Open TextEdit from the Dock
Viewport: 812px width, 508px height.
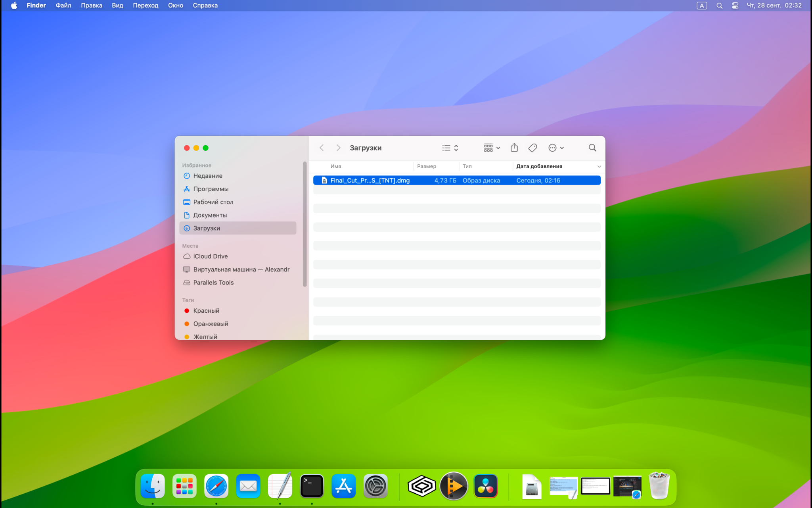pyautogui.click(x=280, y=486)
